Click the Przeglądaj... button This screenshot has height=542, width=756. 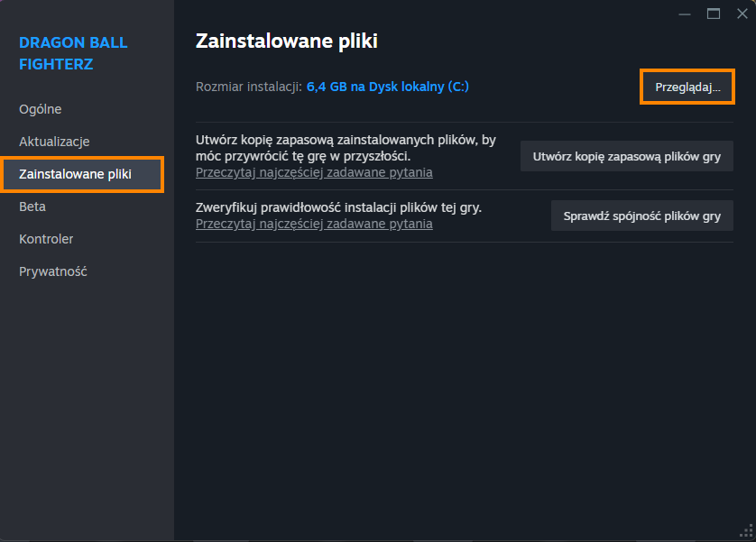click(687, 87)
